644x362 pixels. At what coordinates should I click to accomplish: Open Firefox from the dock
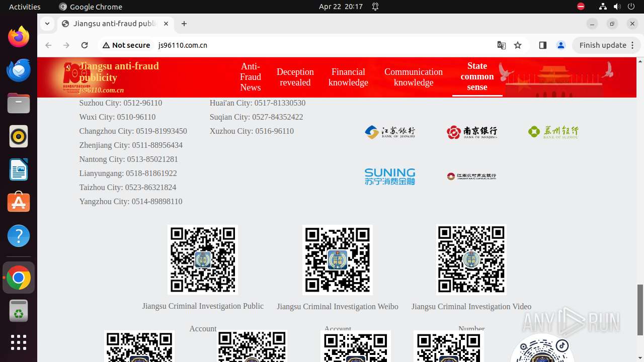(x=19, y=37)
